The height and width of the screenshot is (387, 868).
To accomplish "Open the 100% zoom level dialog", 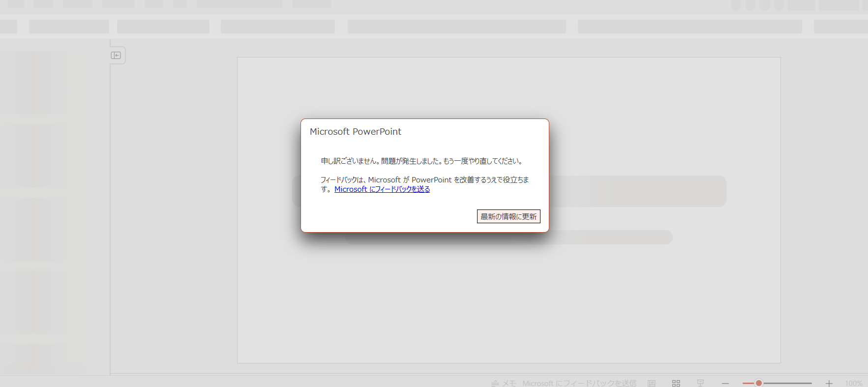I will [854, 383].
